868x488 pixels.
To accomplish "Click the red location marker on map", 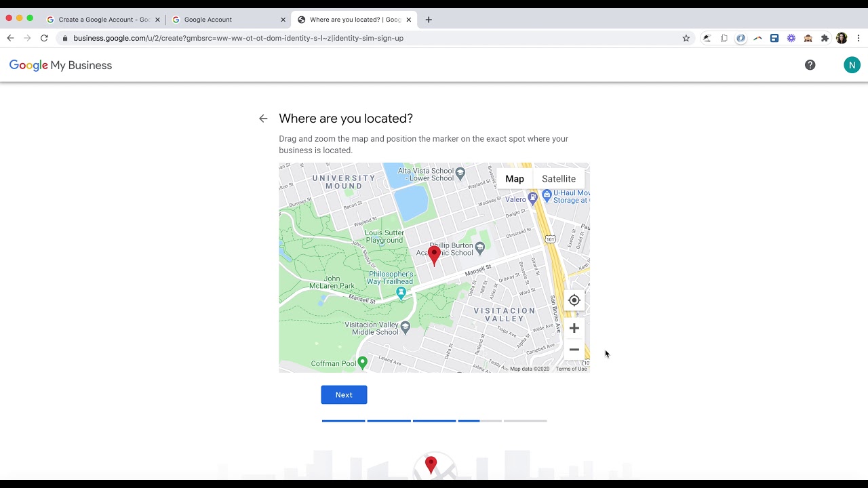I will click(x=435, y=256).
